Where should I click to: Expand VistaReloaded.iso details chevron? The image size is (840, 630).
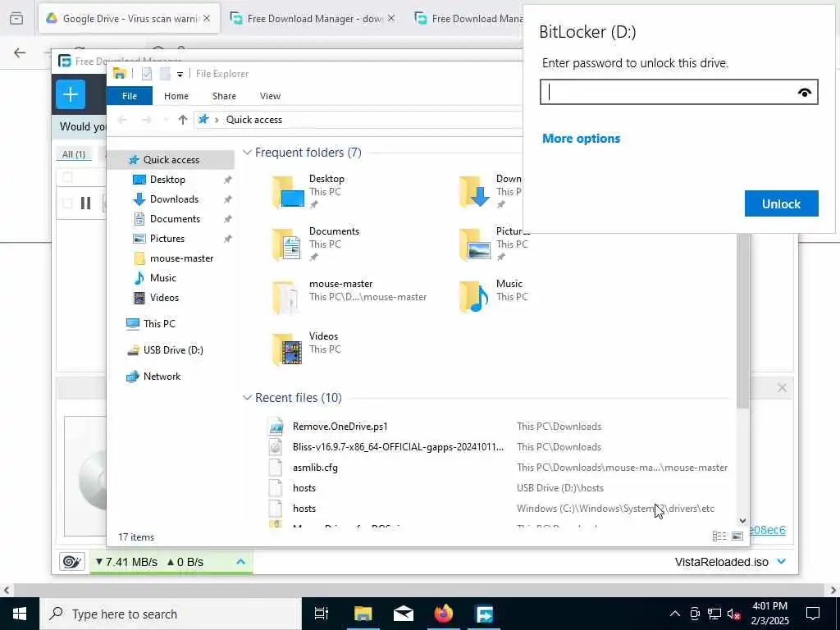click(x=781, y=561)
